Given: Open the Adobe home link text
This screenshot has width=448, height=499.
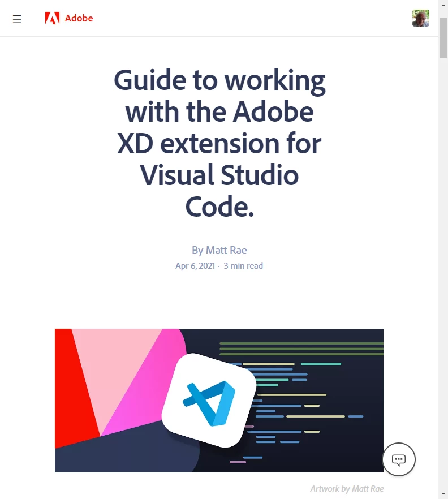Looking at the screenshot, I should (79, 18).
